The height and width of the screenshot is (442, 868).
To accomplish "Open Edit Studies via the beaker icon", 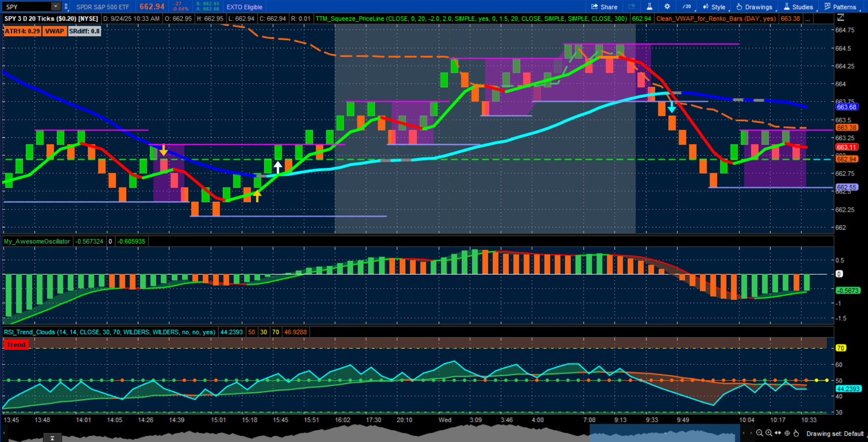I will pos(649,7).
